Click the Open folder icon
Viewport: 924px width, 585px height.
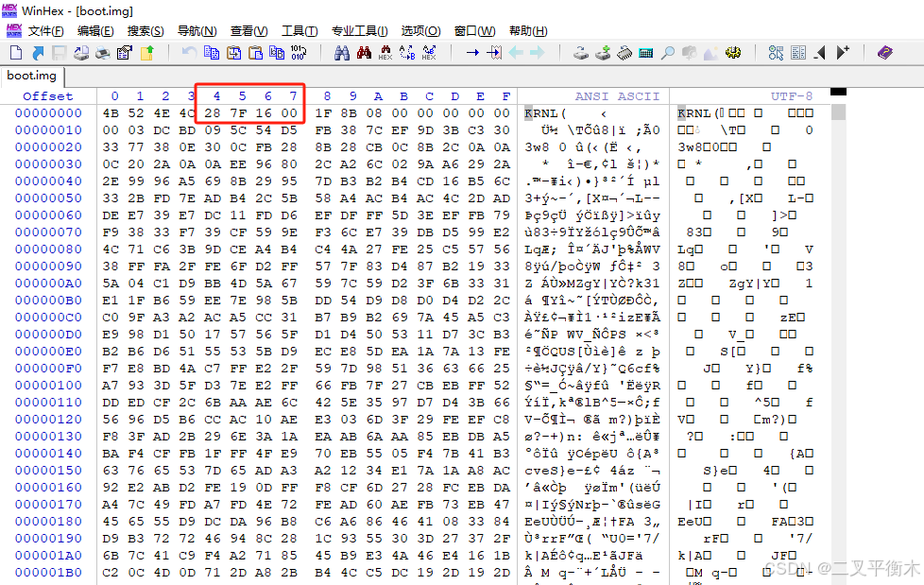click(146, 53)
